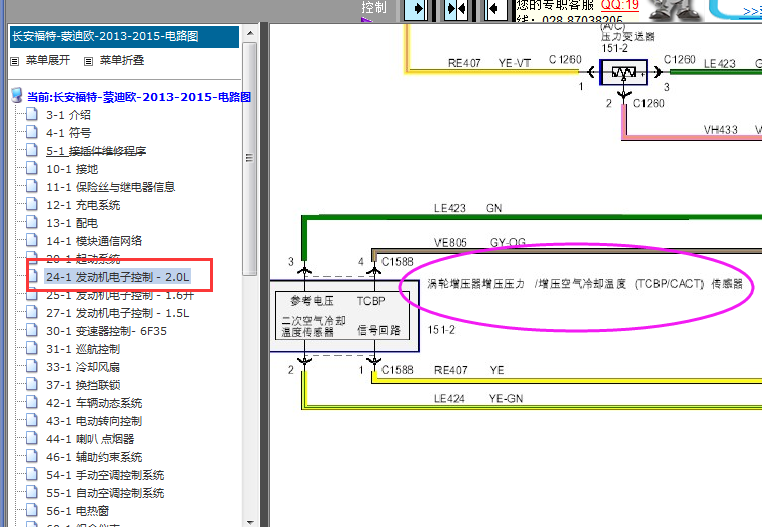Screen dimensions: 762x527
Task: Expand all menus with 菜单展开
Action: [48, 60]
